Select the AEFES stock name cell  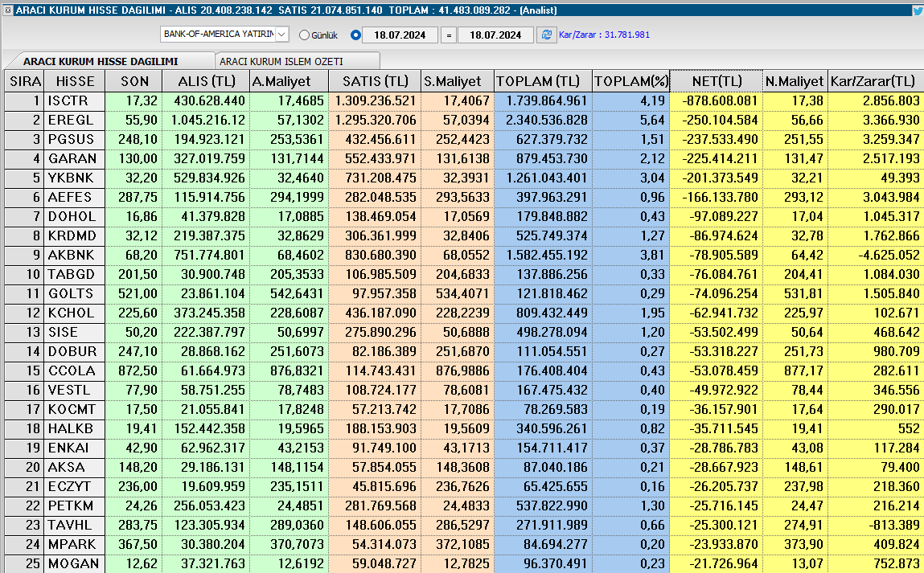pyautogui.click(x=75, y=197)
